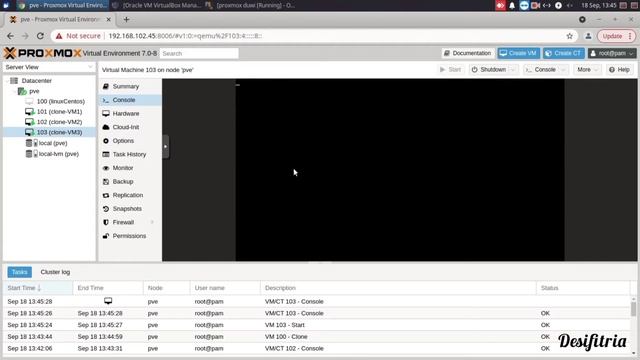Sort tasks by Status column
Image resolution: width=640 pixels, height=360 pixels.
tap(583, 288)
